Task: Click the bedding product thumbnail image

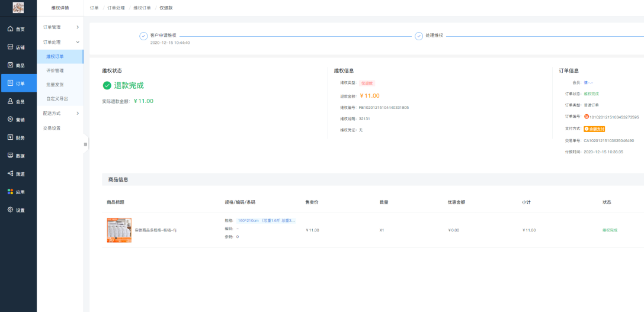Action: [119, 230]
